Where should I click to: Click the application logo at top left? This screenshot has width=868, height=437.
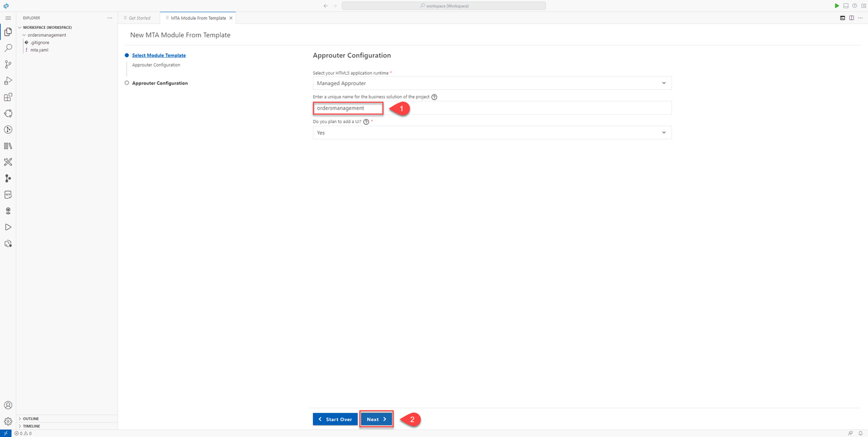click(6, 5)
